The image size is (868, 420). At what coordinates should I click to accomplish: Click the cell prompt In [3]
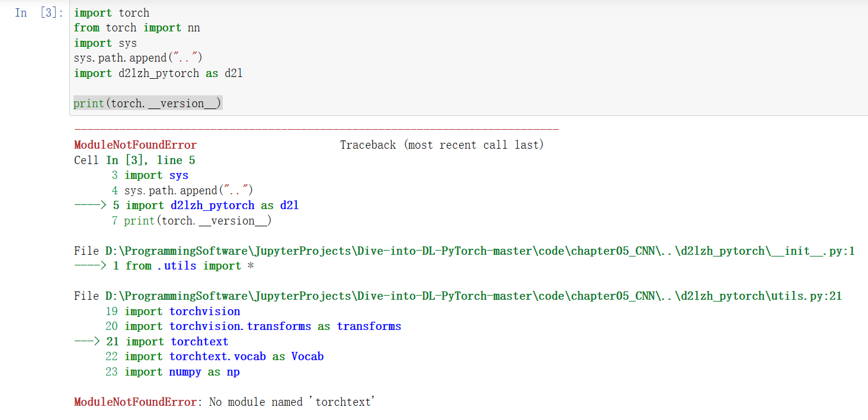pyautogui.click(x=36, y=12)
